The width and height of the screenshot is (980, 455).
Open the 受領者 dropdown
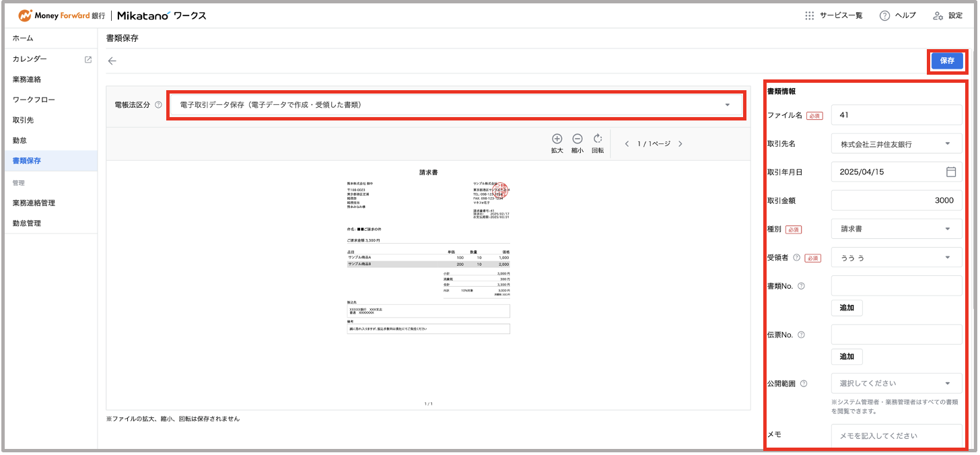coord(897,257)
